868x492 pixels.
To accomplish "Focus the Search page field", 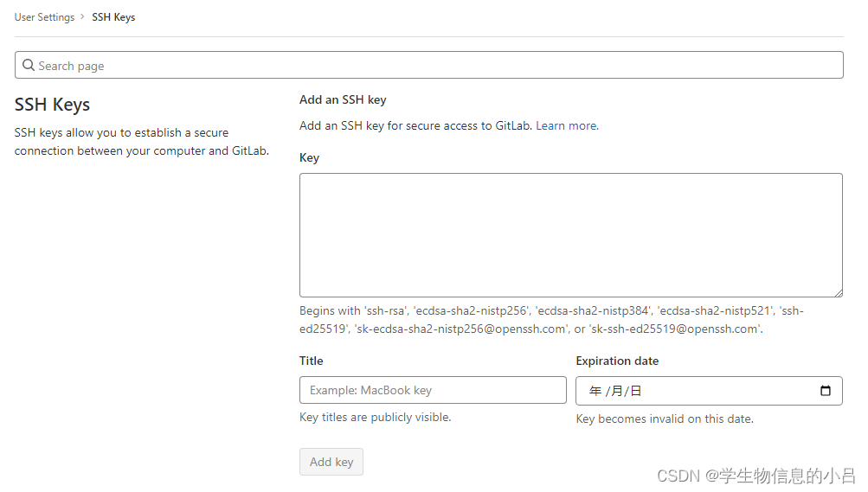I will click(433, 66).
